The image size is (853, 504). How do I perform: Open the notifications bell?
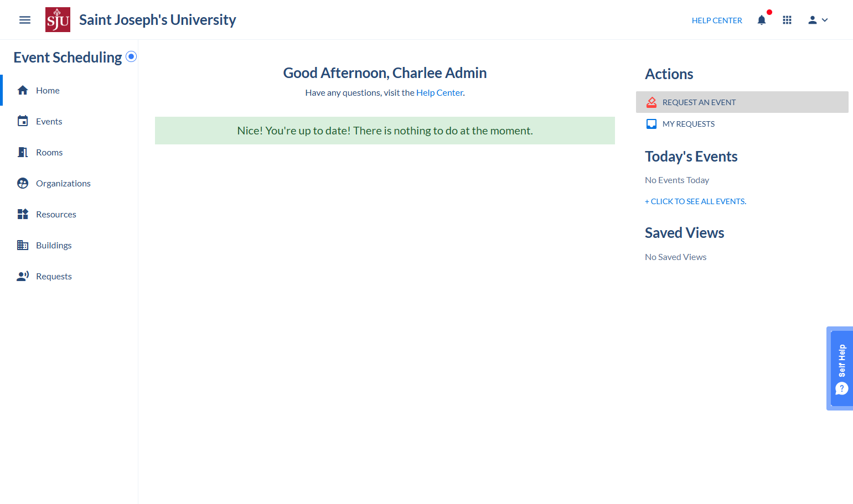[x=762, y=20]
